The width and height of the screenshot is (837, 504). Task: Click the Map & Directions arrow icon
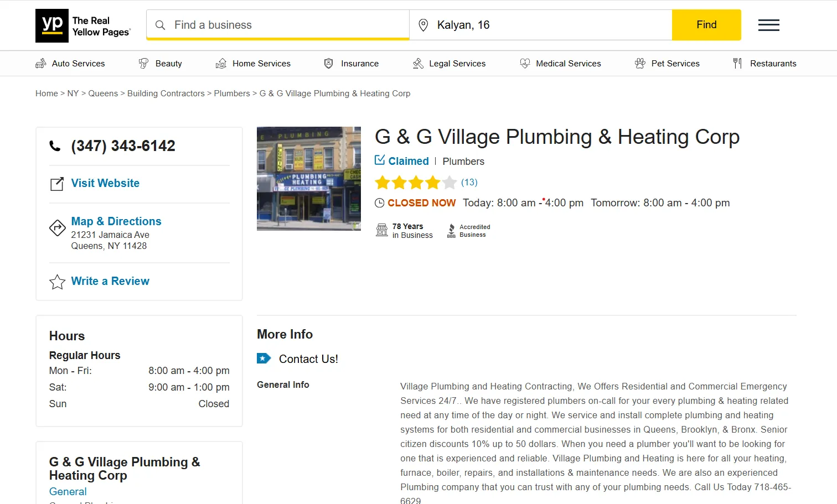57,227
